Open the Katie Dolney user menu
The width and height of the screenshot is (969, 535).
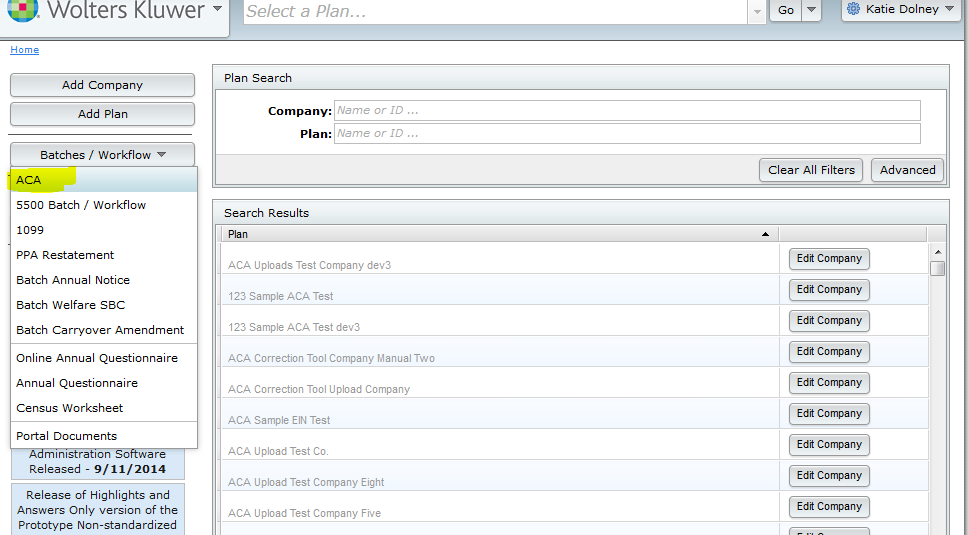point(902,9)
